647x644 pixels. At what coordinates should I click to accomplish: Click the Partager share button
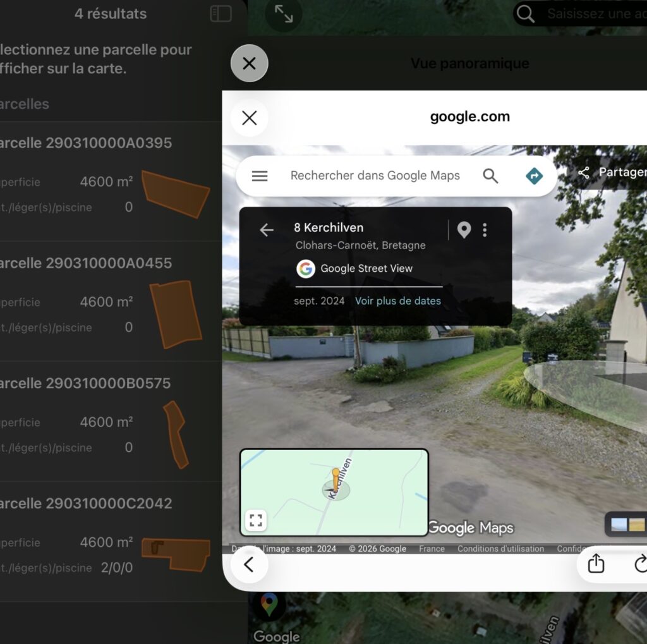click(612, 172)
